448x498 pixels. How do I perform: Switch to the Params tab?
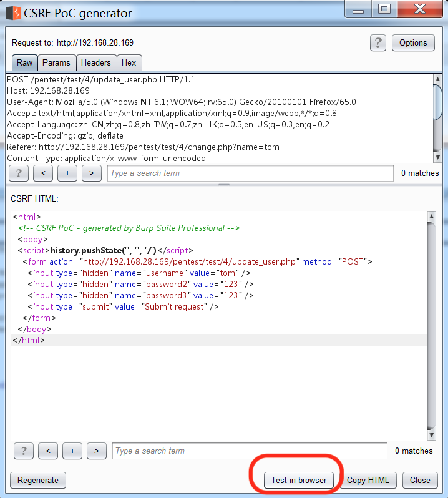tap(57, 62)
